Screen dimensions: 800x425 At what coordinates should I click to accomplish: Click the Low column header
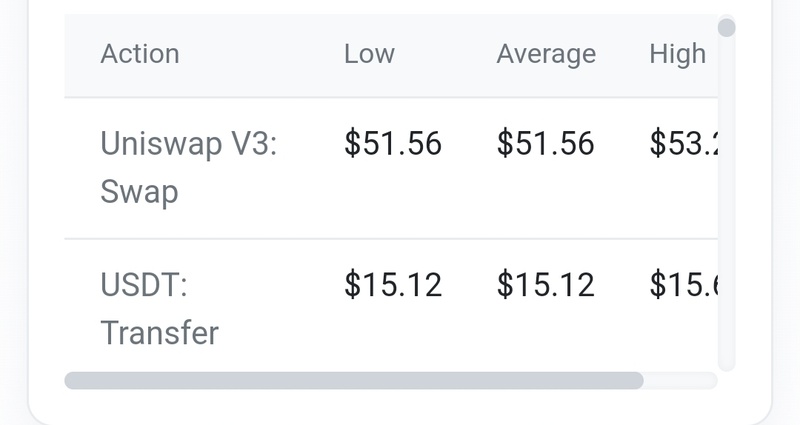tap(369, 54)
